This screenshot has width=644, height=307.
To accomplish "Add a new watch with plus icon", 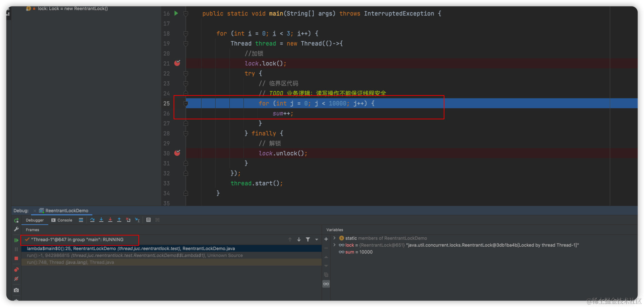I will click(326, 239).
